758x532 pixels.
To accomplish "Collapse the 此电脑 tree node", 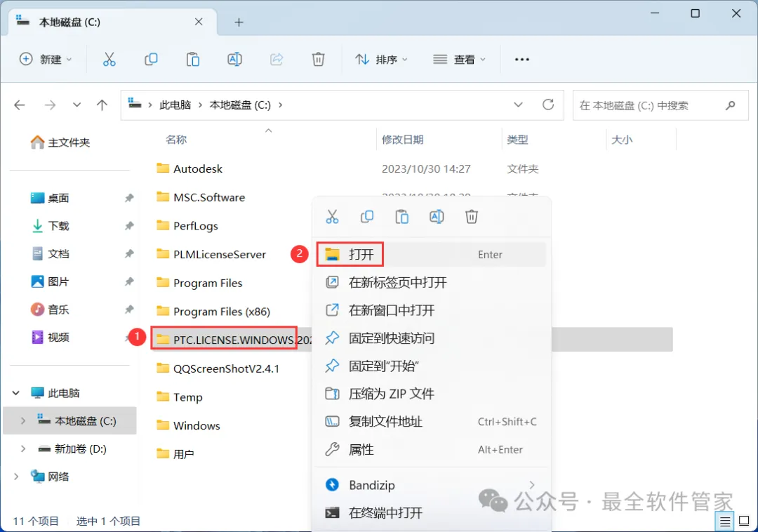I will click(16, 393).
